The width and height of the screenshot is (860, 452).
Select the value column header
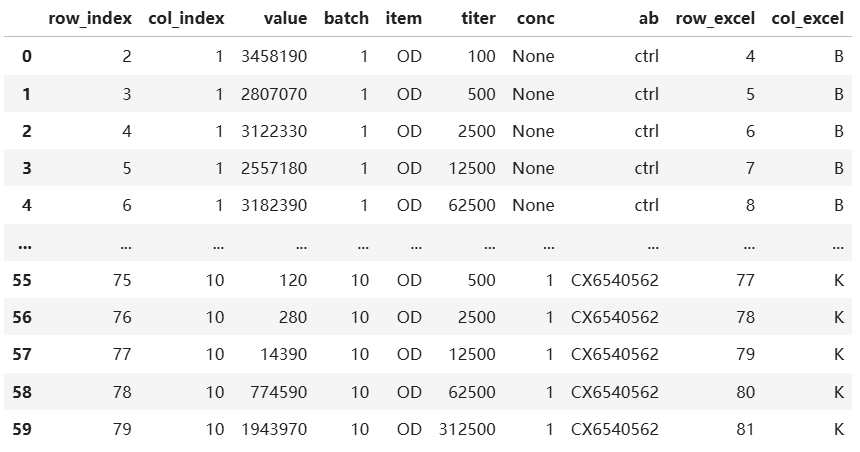click(285, 18)
